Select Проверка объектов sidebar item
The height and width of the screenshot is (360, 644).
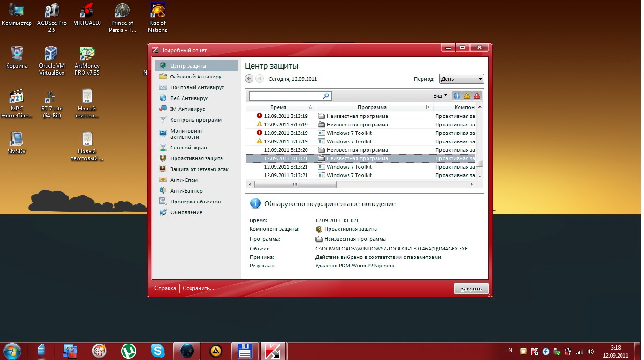coord(195,202)
